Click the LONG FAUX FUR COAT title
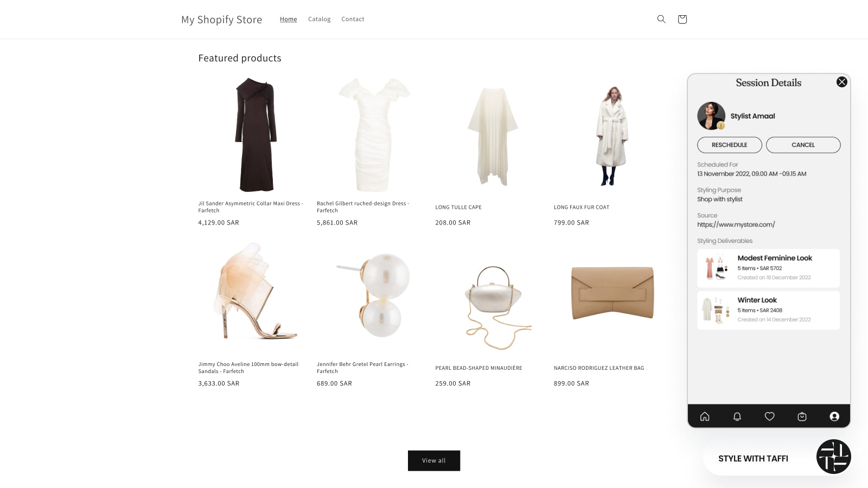Screen dimensions: 868x488 point(582,207)
